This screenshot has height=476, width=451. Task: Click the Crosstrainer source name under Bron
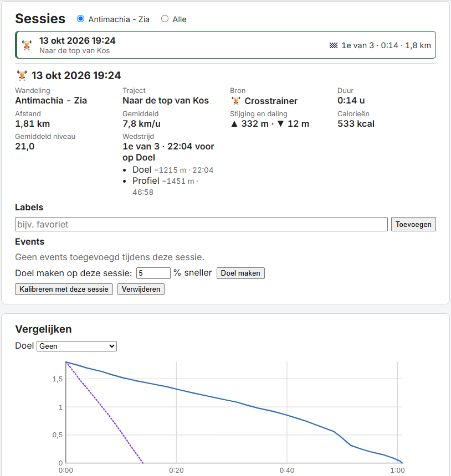(x=271, y=101)
